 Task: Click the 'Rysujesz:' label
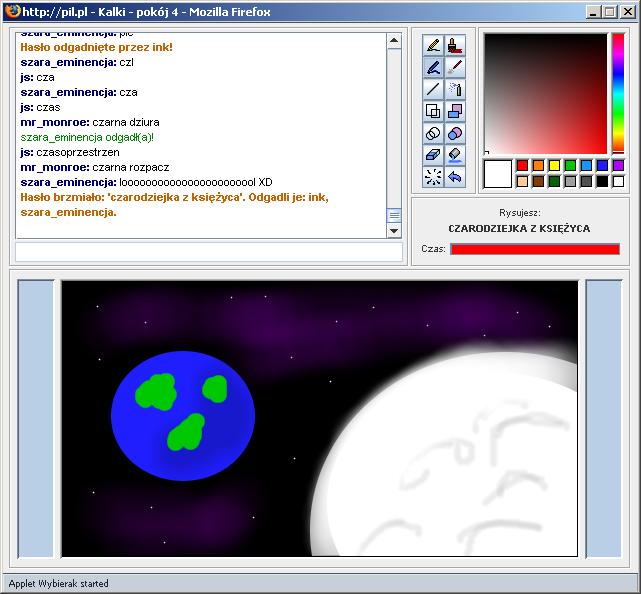click(x=520, y=213)
